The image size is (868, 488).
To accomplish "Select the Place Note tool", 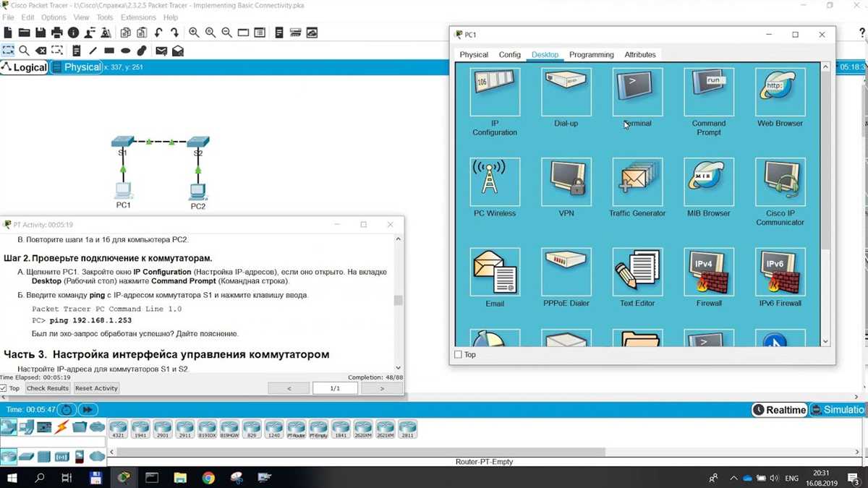I will pos(76,51).
